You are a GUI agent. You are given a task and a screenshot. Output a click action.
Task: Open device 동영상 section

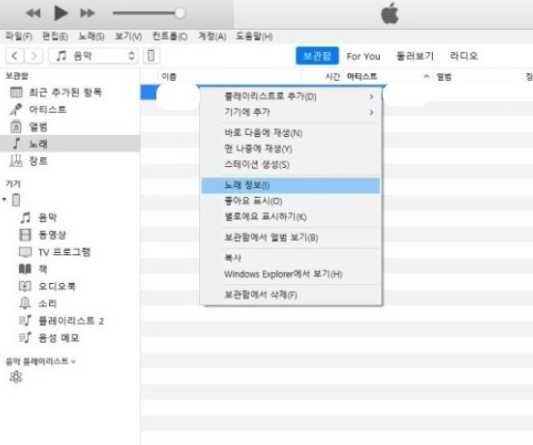point(52,235)
